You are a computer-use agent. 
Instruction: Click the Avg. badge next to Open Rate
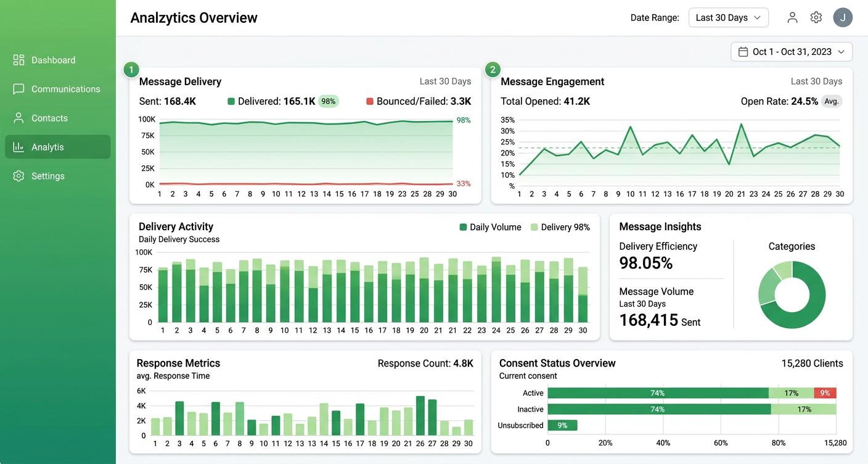(832, 101)
